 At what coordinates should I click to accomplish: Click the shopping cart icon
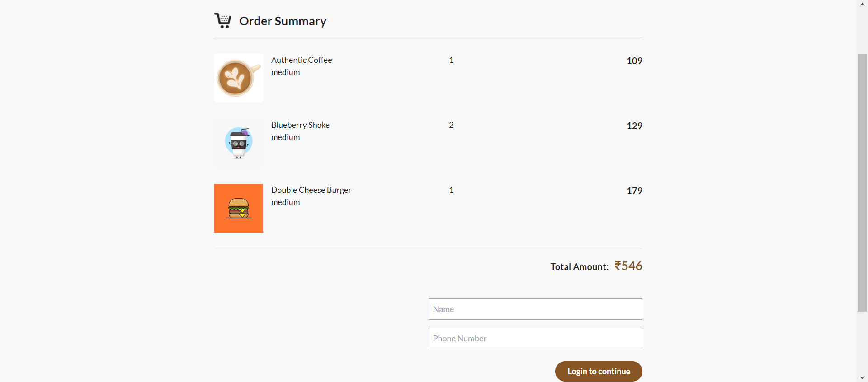(x=222, y=20)
